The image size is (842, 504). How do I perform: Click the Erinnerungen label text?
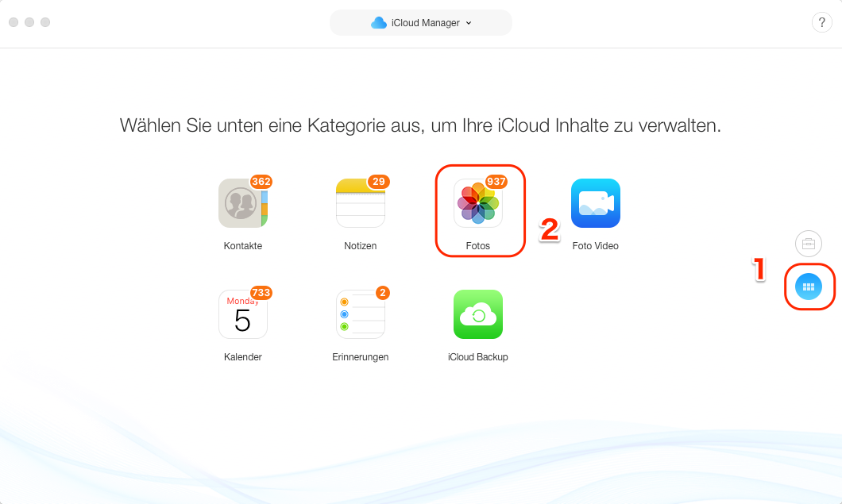(x=360, y=356)
